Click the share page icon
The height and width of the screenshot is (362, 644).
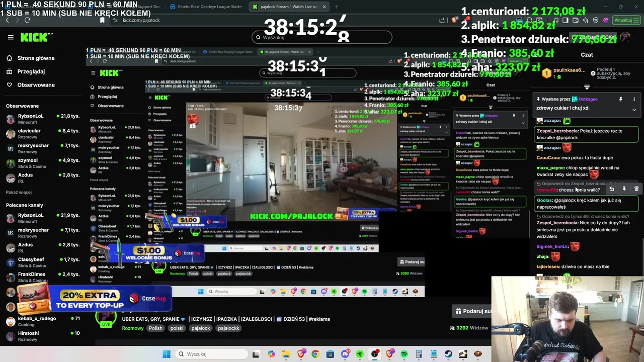442,20
